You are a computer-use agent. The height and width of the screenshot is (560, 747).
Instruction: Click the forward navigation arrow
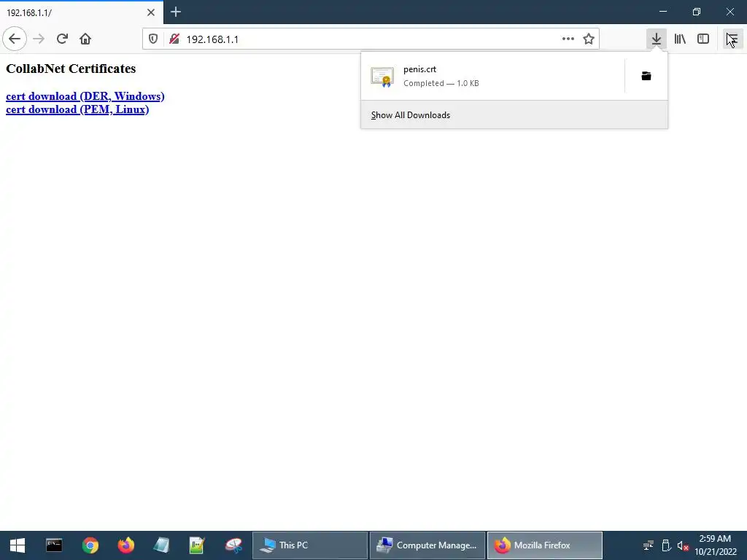coord(39,39)
